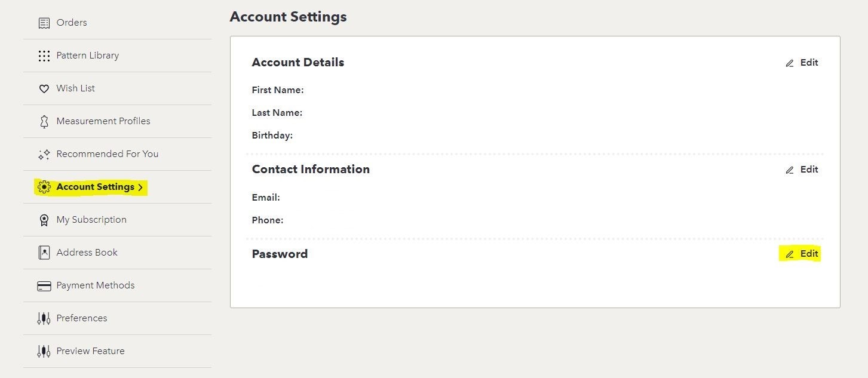Edit the Contact Information section

tap(802, 170)
